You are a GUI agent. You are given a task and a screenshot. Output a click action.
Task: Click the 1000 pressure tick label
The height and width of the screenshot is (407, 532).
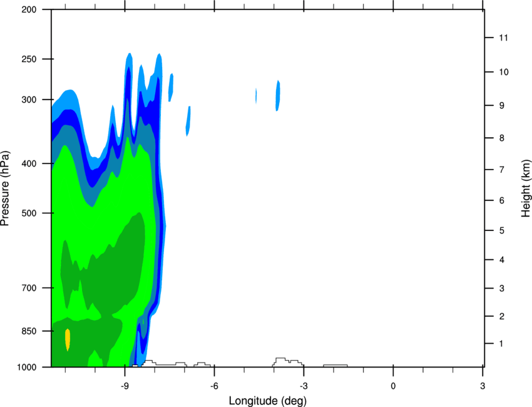(x=26, y=368)
